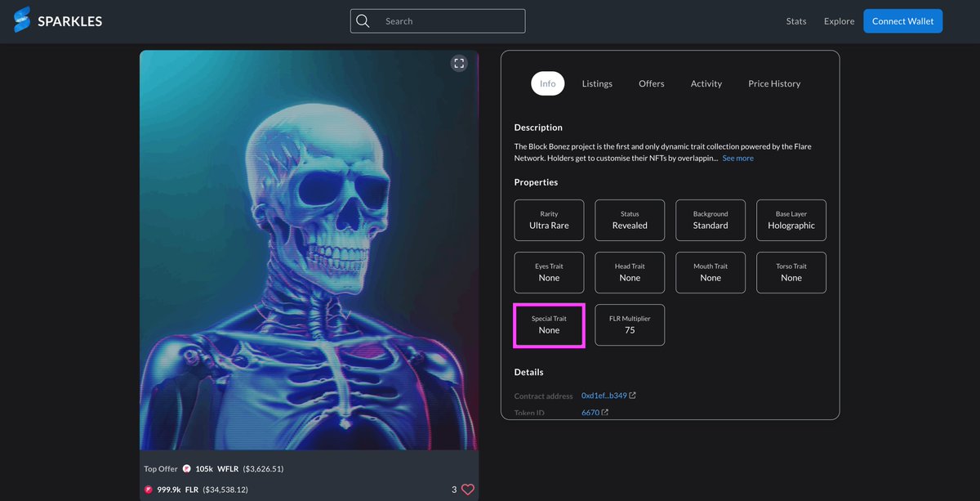Open the Activity tab
This screenshot has height=501, width=980.
coord(706,83)
